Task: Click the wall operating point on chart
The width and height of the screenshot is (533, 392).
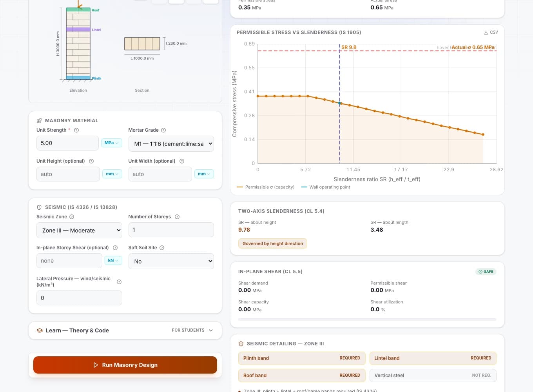Action: 340,103
